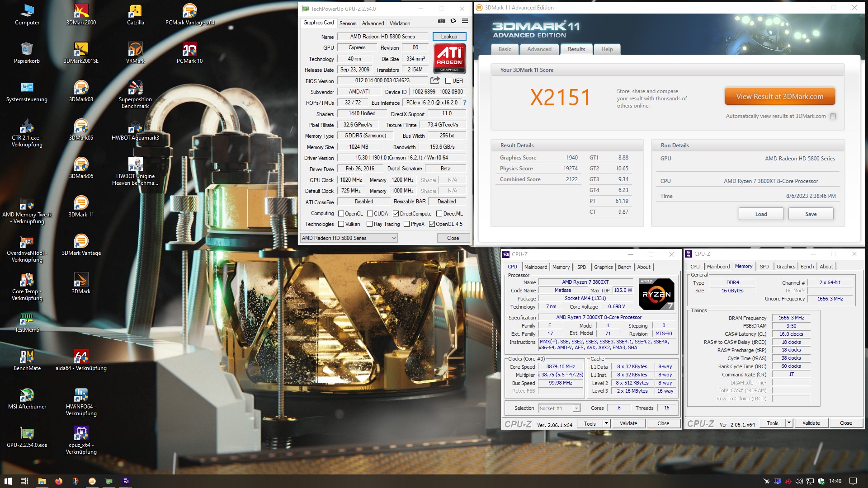Click the DRAM Frequency value 1666.3 MHz

[x=791, y=318]
